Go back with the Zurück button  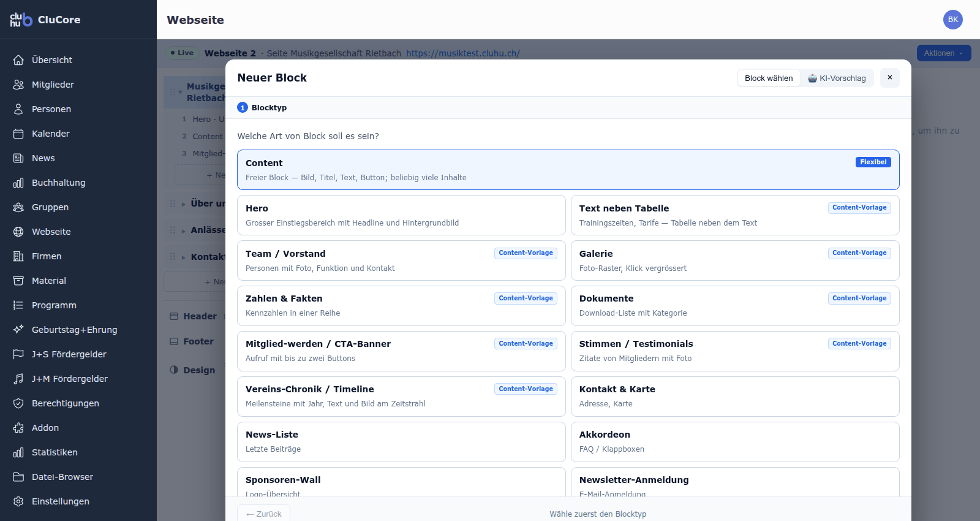click(263, 514)
